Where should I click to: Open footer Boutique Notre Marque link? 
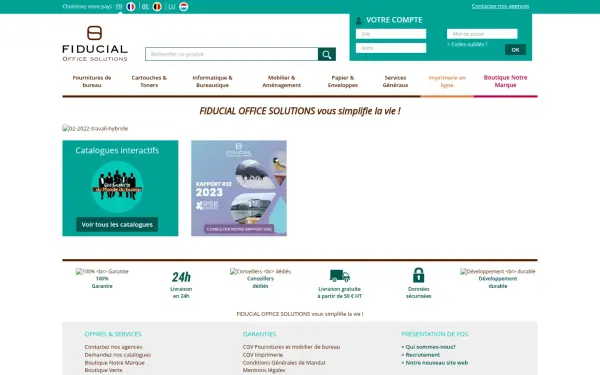(x=114, y=363)
